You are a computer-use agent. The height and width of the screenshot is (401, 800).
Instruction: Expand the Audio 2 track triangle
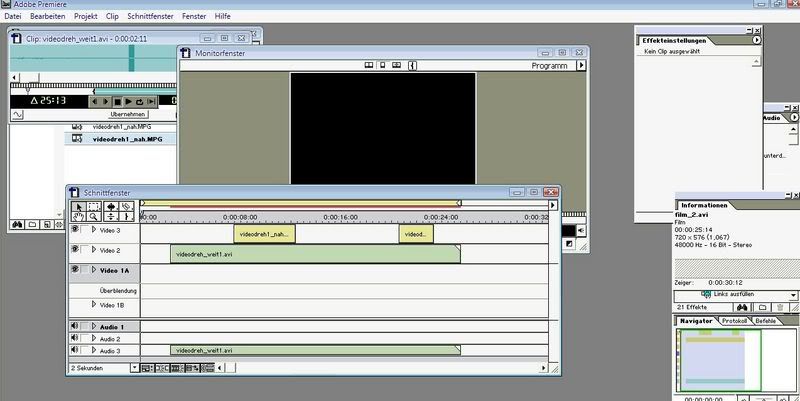(94, 338)
